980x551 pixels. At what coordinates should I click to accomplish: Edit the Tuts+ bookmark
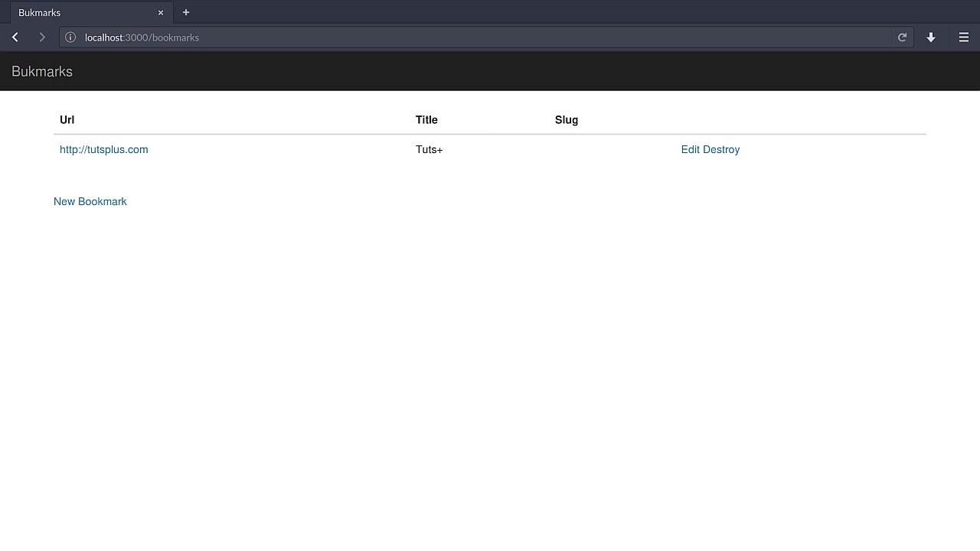point(691,149)
